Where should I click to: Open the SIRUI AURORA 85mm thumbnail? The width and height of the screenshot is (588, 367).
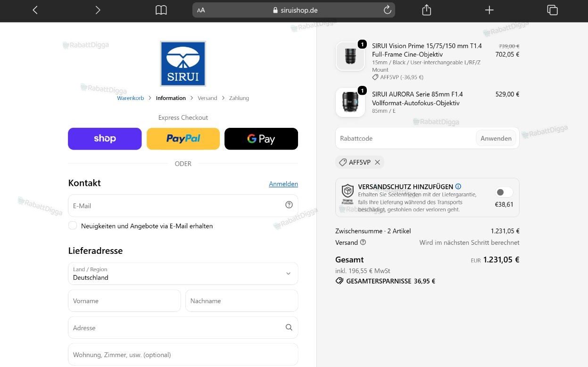tap(350, 102)
